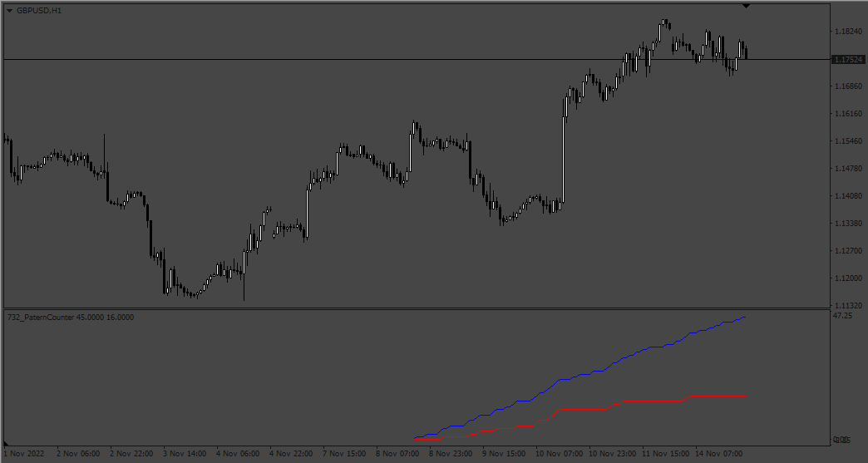Click the 1.13380 price scale label
This screenshot has width=868, height=463.
click(847, 223)
